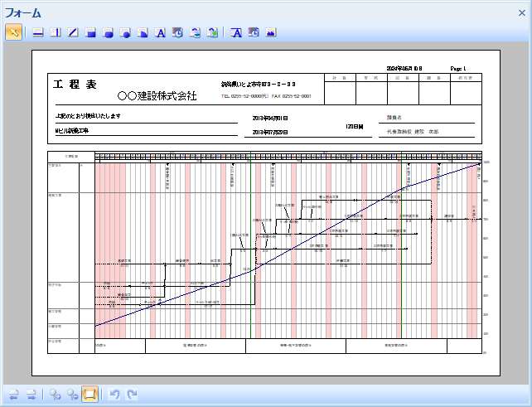
Task: Select the framed text 'A' tool
Action: (x=236, y=32)
